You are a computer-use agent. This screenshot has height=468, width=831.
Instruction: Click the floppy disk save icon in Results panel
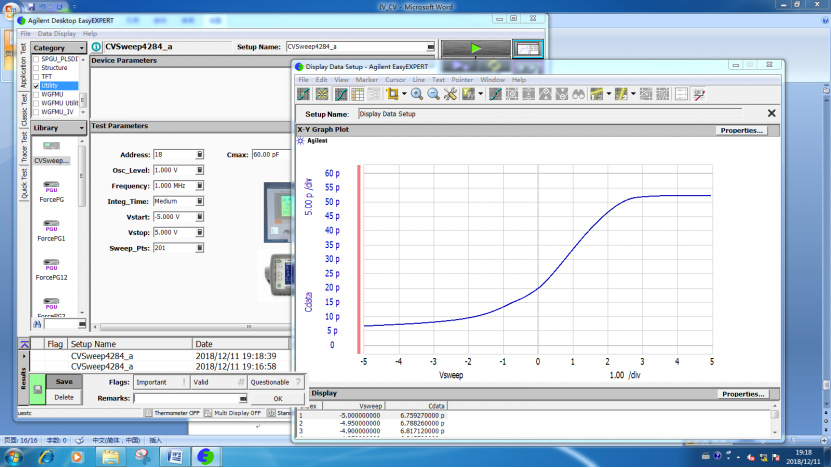tap(38, 390)
